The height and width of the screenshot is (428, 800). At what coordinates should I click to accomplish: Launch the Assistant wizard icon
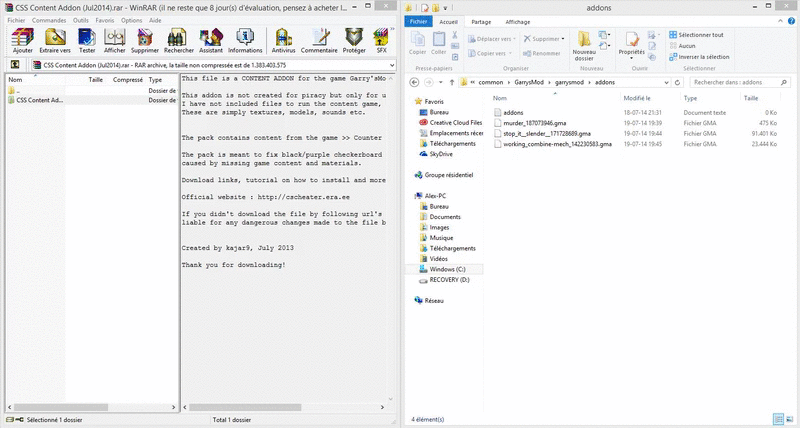point(211,41)
